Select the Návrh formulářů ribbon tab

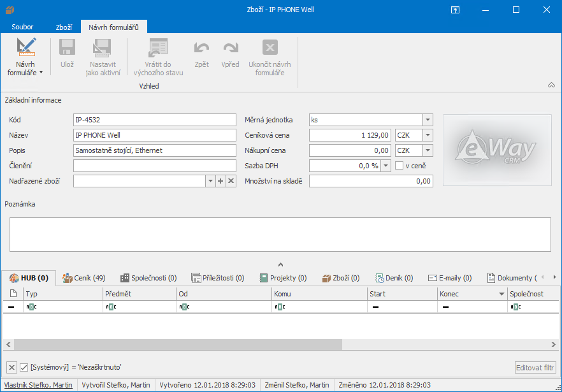tap(113, 27)
